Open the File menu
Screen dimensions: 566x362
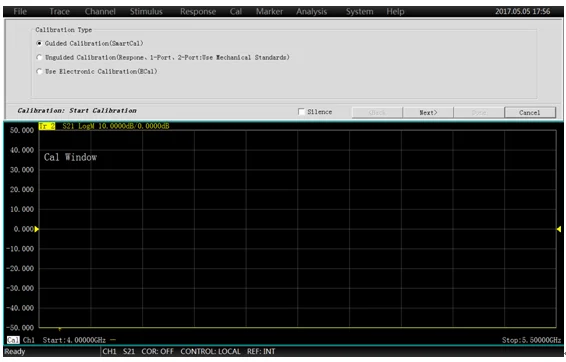click(x=20, y=12)
